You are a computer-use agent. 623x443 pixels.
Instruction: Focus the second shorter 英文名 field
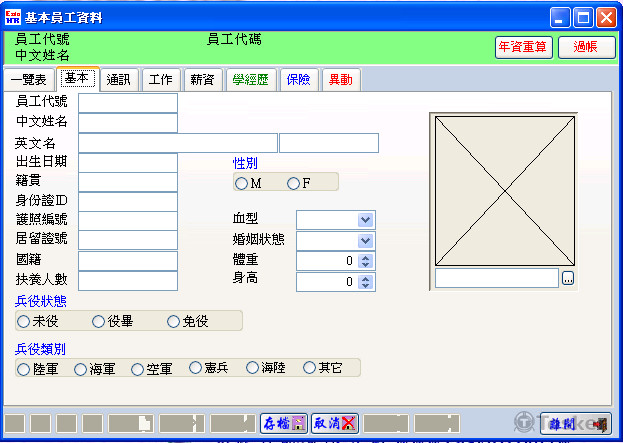click(x=329, y=143)
